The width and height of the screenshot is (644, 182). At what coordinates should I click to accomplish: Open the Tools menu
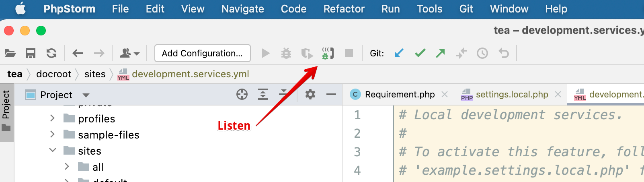(x=430, y=9)
